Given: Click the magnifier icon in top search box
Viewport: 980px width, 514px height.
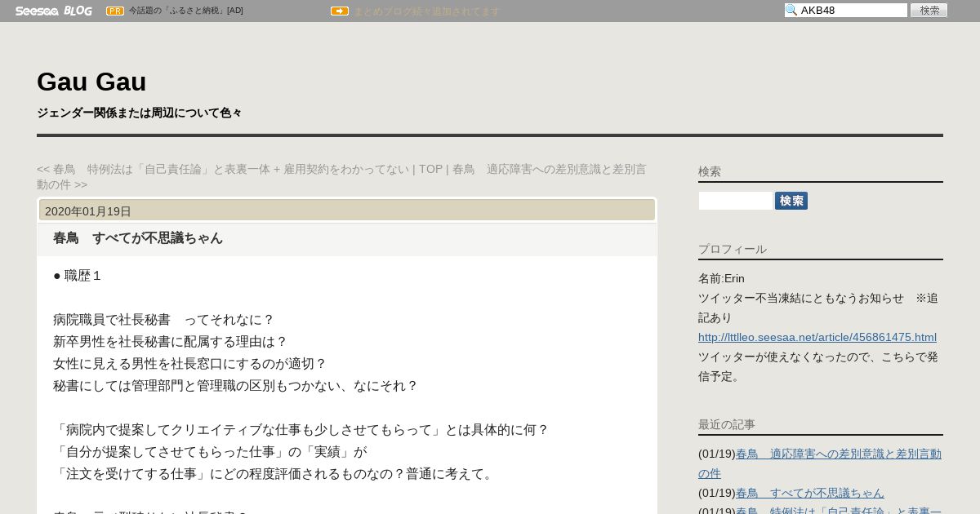Looking at the screenshot, I should (791, 11).
